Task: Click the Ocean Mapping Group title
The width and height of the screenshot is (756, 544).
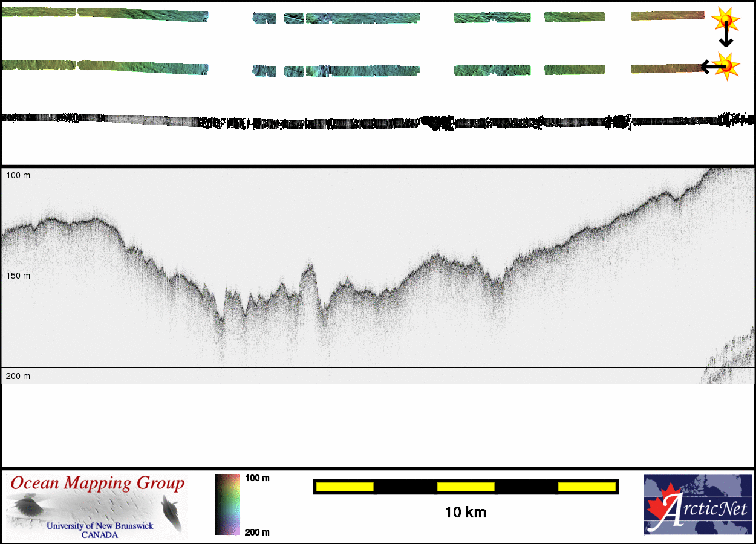Action: [x=97, y=484]
